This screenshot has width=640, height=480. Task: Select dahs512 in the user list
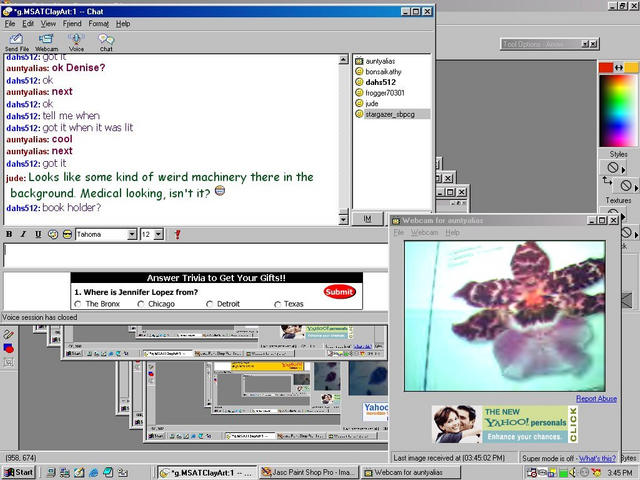pos(380,82)
